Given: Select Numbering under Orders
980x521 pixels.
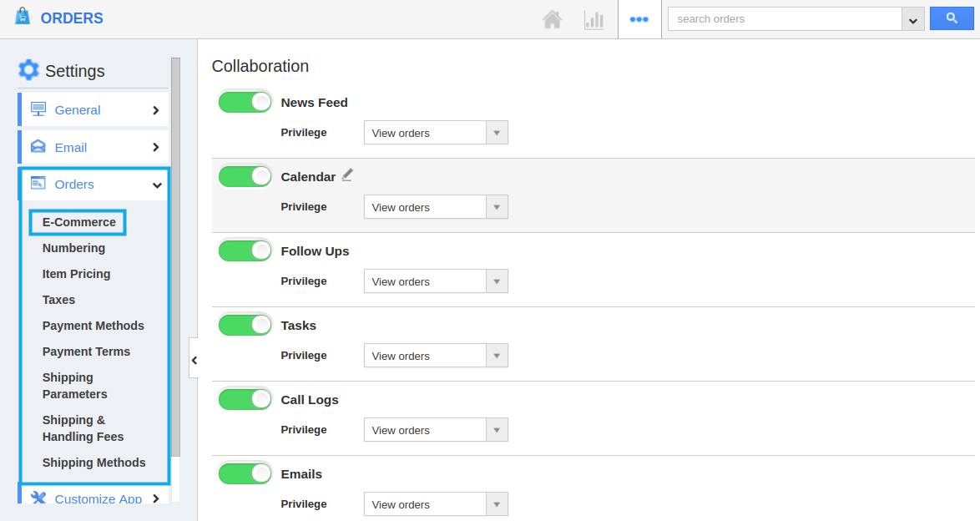Looking at the screenshot, I should tap(73, 248).
